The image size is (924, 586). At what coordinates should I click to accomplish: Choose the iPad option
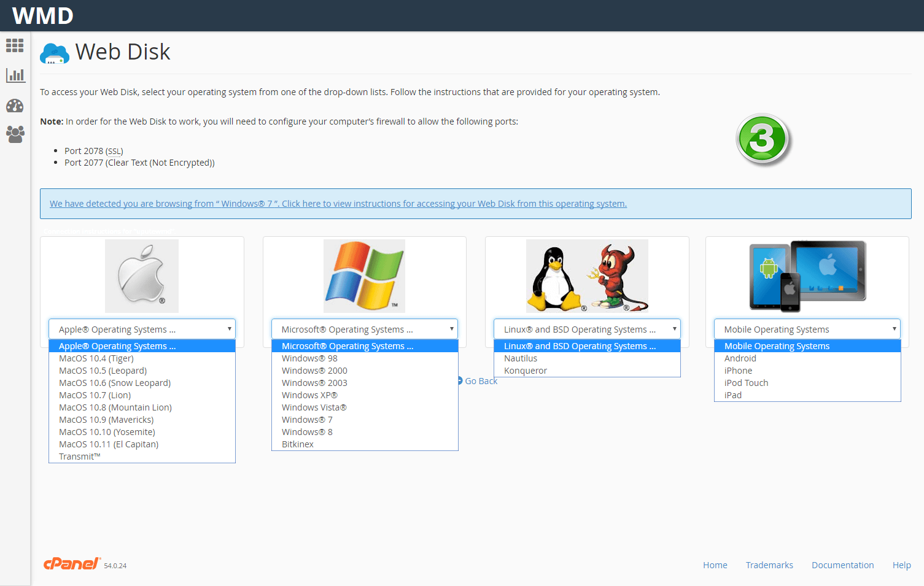pos(807,395)
